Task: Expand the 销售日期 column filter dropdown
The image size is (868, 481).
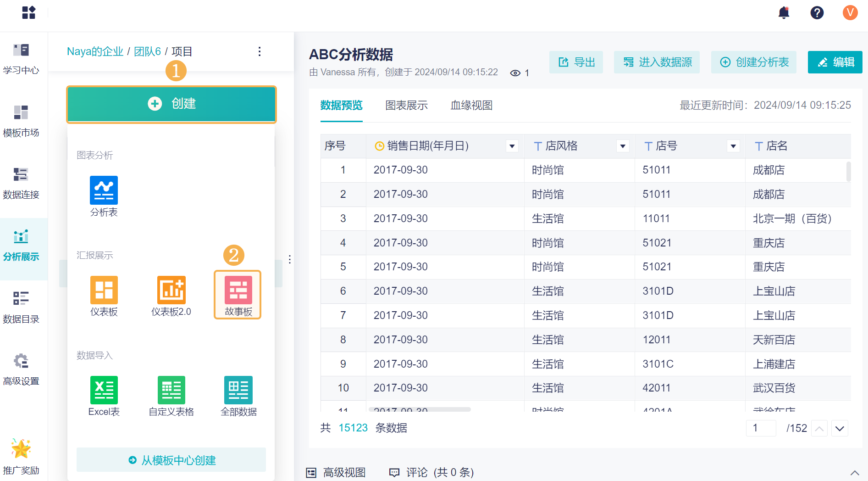Action: coord(512,146)
